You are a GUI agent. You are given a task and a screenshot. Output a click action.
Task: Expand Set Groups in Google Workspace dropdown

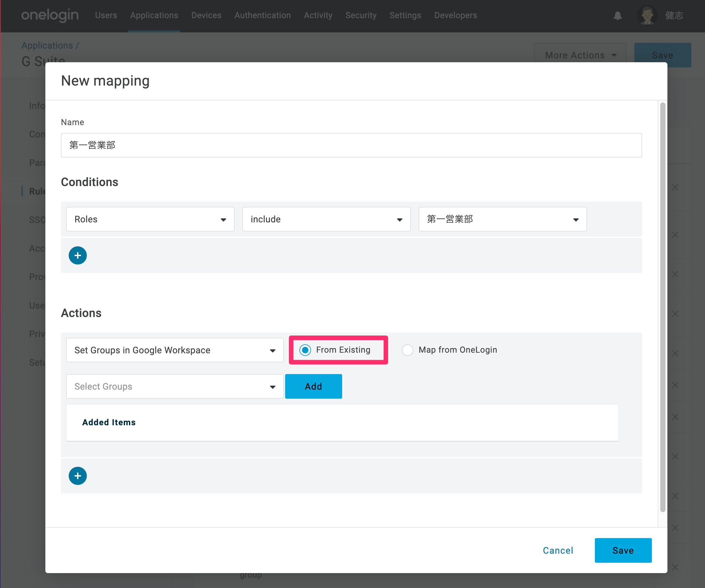[x=175, y=350]
